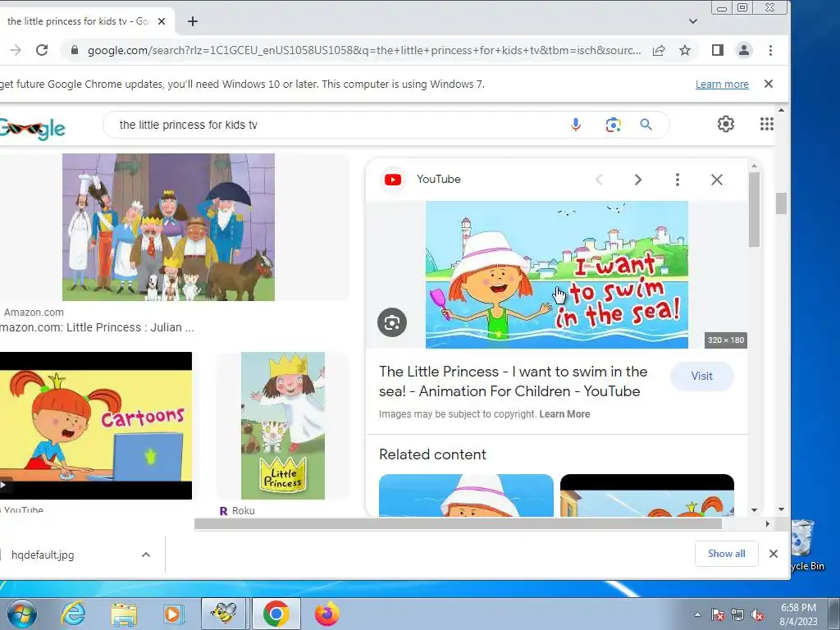Click the Google doodle logo
Image resolution: width=840 pixels, height=630 pixels.
[32, 129]
